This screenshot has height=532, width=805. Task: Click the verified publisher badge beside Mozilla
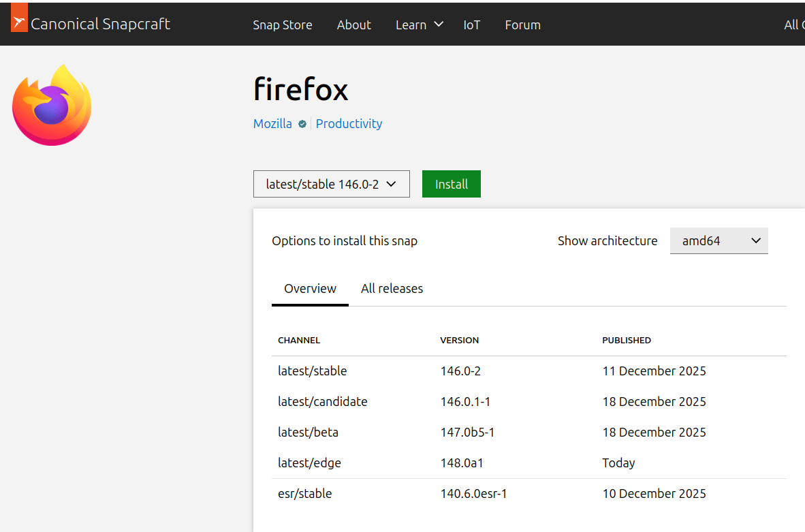(x=302, y=124)
